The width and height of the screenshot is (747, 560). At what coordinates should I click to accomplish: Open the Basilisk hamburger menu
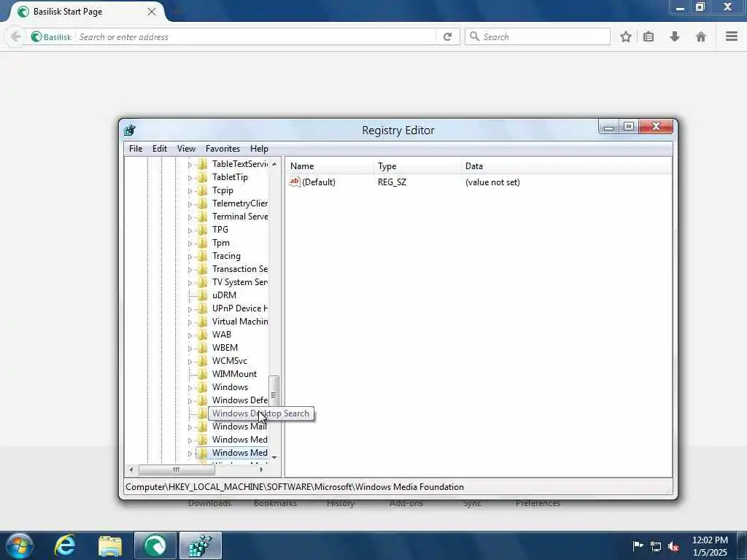(732, 36)
